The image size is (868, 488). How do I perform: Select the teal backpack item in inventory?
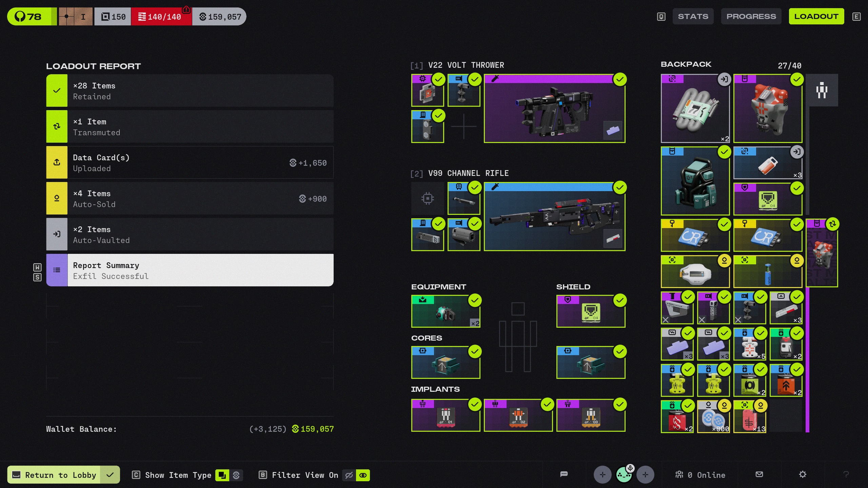click(695, 181)
